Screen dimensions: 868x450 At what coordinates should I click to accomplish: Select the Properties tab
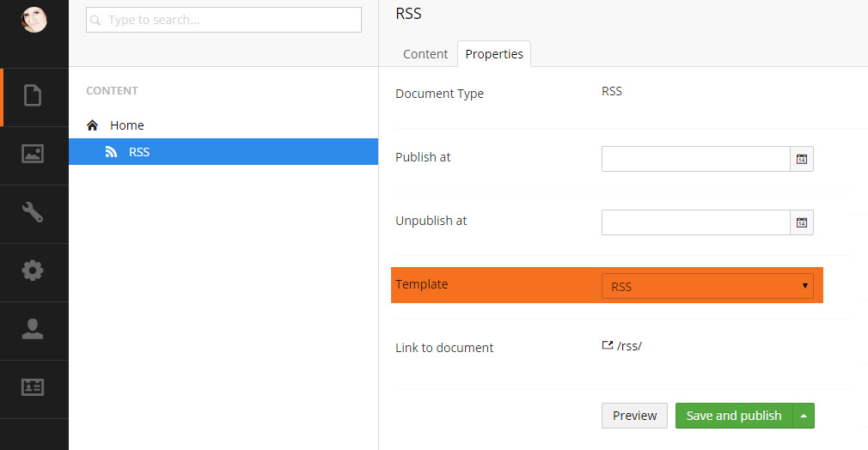point(494,54)
